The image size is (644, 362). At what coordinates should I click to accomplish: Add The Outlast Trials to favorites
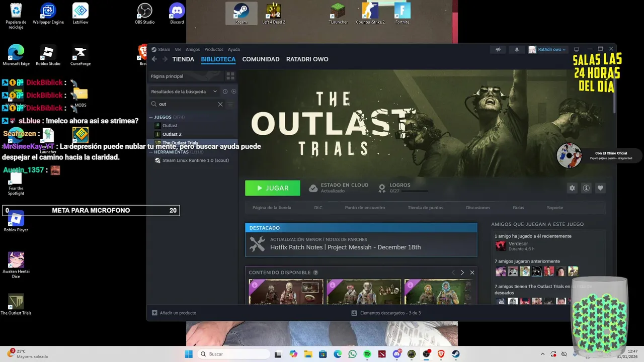[x=600, y=188]
